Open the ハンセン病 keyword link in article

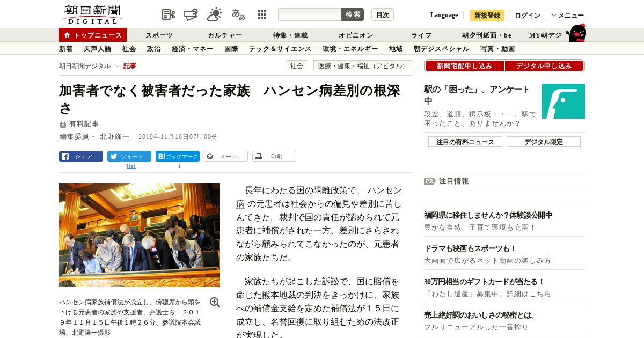tap(385, 190)
